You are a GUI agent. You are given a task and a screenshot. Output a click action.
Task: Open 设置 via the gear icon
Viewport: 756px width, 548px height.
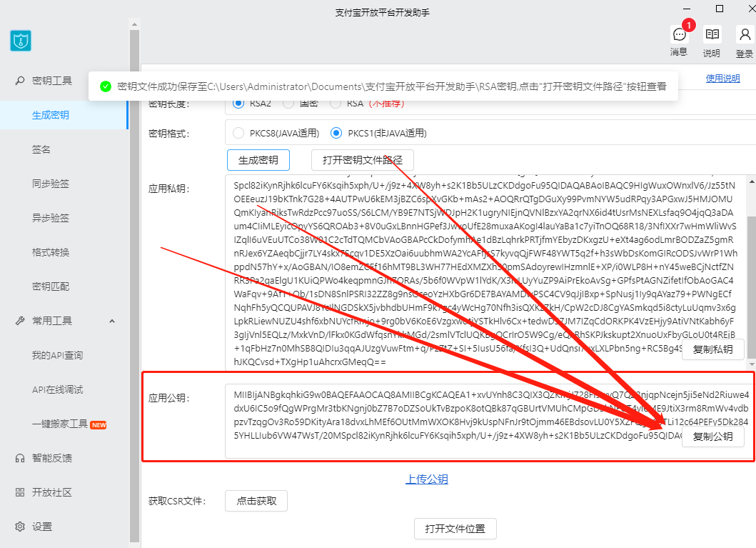click(20, 527)
